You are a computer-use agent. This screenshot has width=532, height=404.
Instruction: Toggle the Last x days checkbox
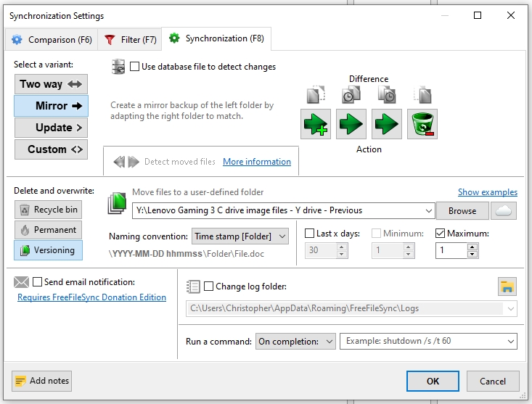coord(309,233)
